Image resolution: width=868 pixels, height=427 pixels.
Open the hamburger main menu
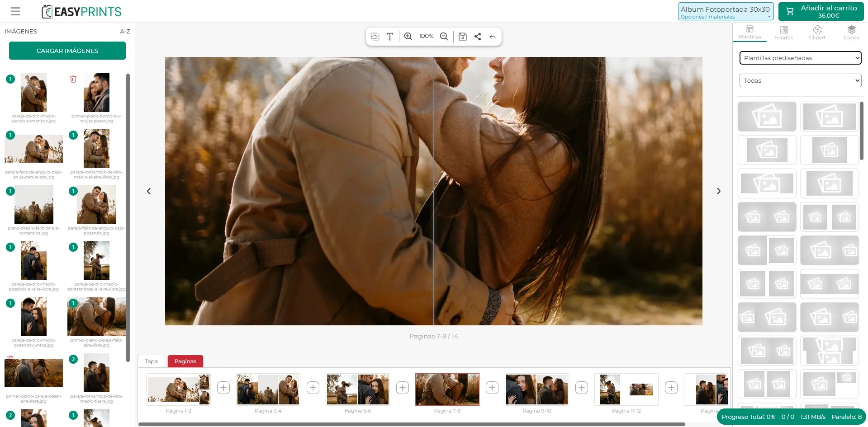(15, 11)
